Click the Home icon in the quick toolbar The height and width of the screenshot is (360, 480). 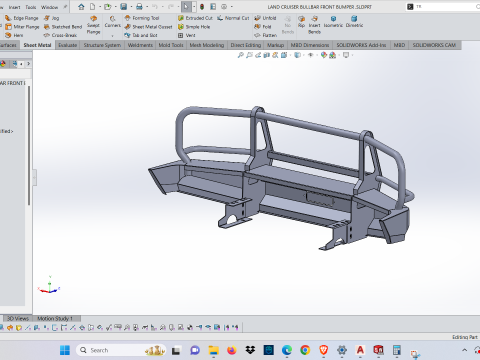(81, 7)
